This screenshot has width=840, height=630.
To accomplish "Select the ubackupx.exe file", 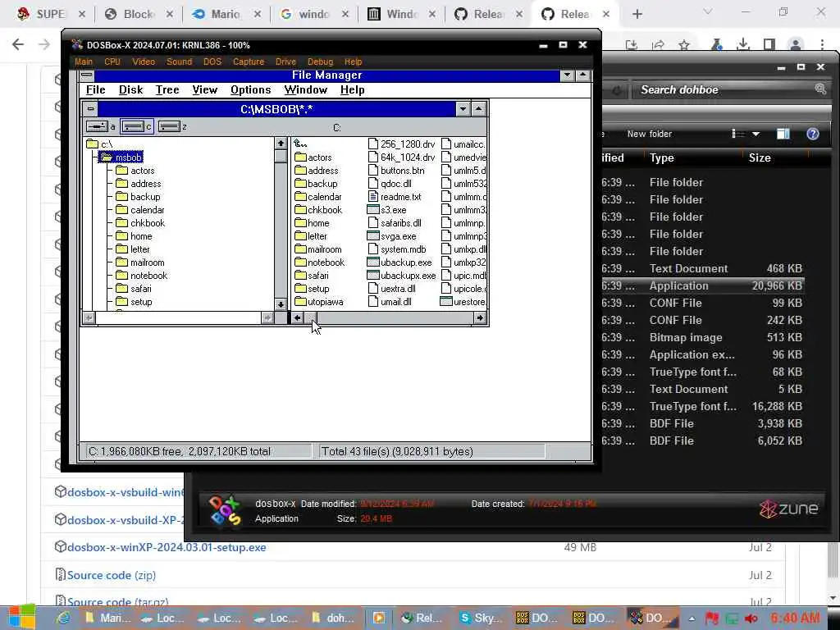I will point(402,276).
